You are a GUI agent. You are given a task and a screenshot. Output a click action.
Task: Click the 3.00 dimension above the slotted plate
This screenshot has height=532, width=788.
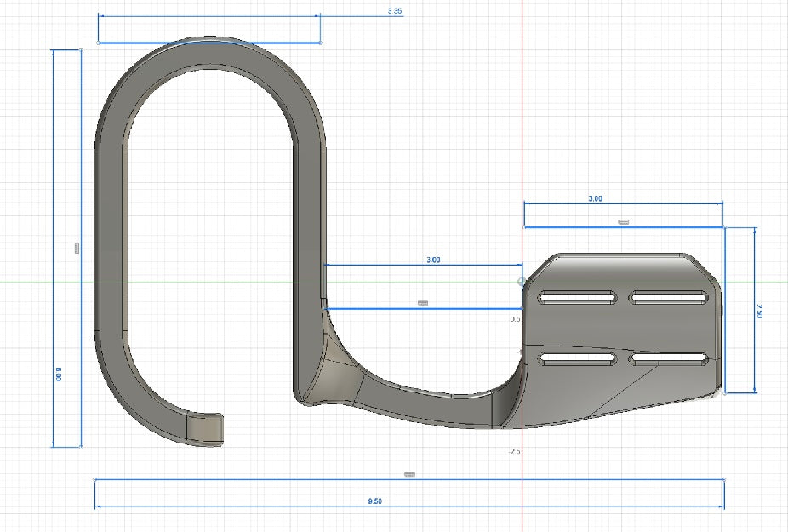click(x=596, y=198)
